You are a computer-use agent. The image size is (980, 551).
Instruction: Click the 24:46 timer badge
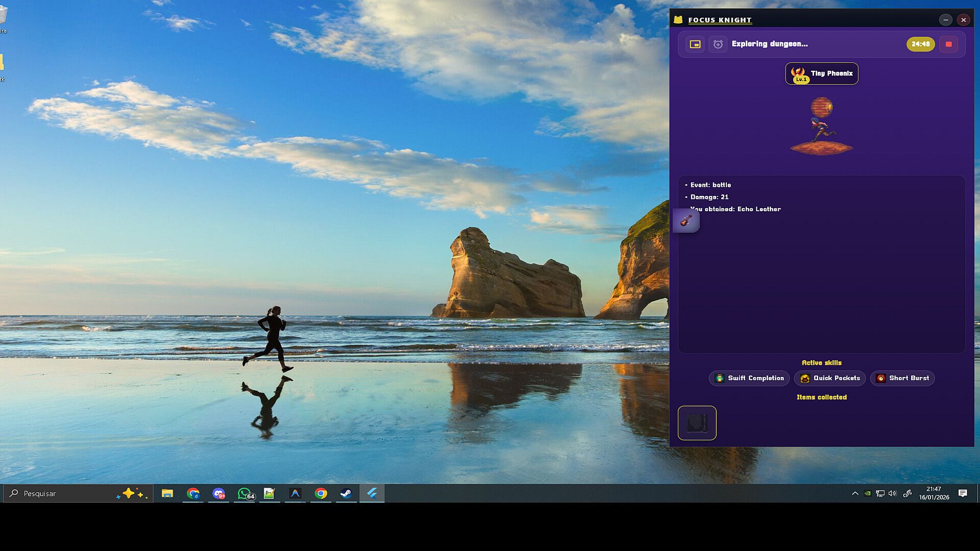[x=920, y=44]
